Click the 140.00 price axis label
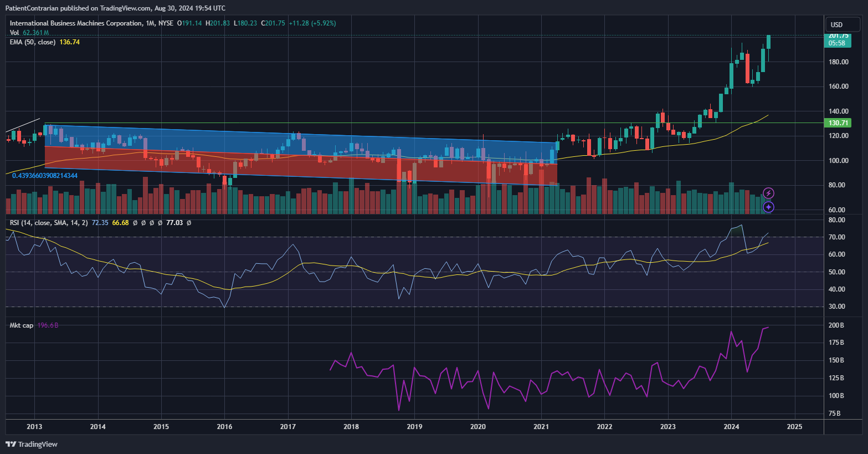 (x=838, y=111)
